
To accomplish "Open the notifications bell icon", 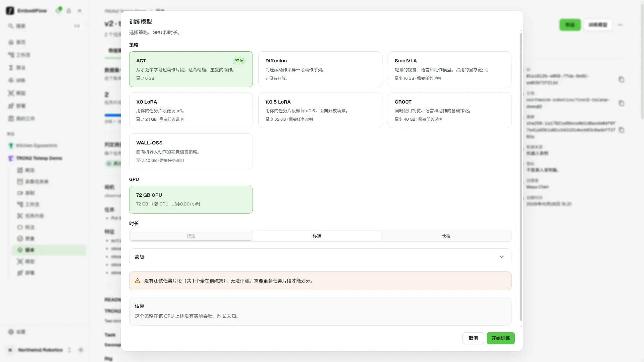I will [69, 11].
